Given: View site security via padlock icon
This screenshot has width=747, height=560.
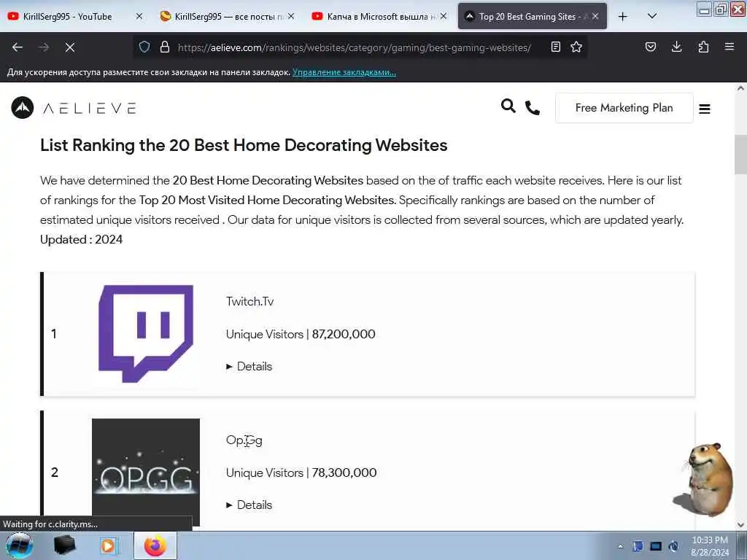Looking at the screenshot, I should click(165, 47).
